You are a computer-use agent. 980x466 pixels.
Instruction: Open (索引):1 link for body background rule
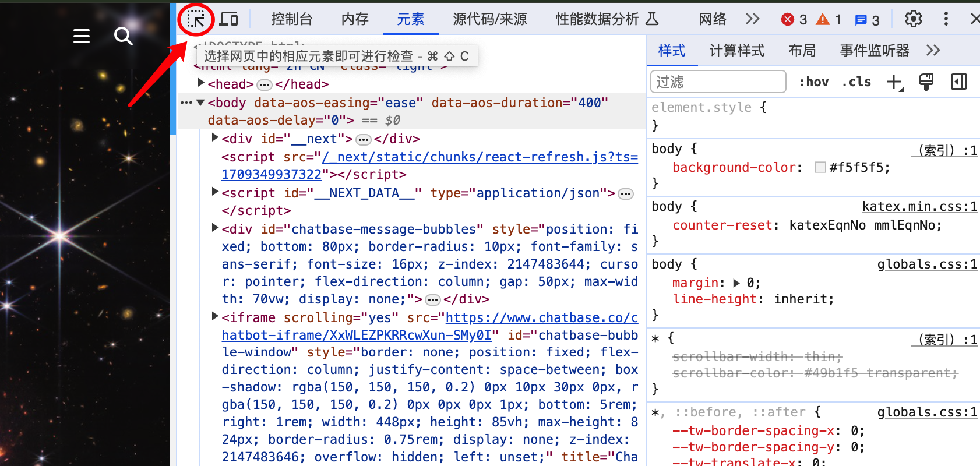[x=944, y=150]
